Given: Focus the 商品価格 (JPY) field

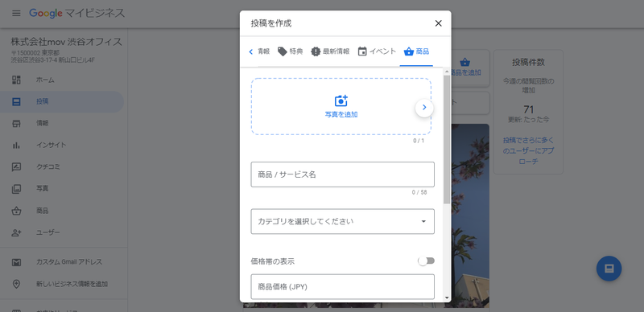Looking at the screenshot, I should pos(343,287).
